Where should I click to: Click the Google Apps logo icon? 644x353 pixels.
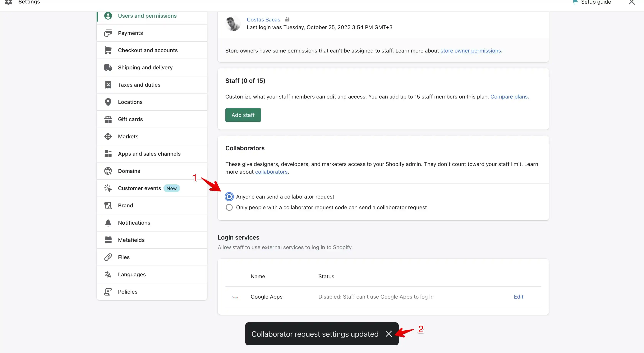[235, 297]
